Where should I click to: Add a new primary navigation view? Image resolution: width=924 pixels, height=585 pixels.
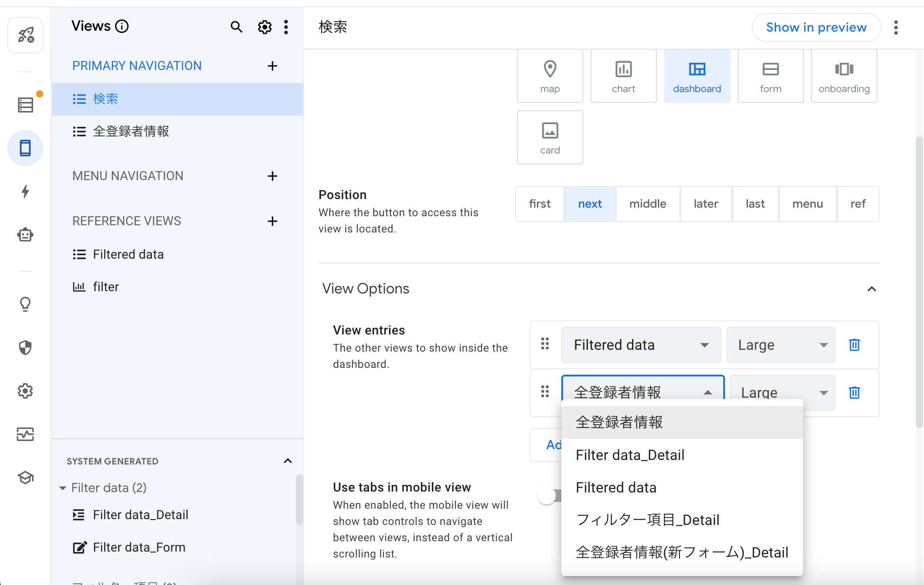click(272, 66)
